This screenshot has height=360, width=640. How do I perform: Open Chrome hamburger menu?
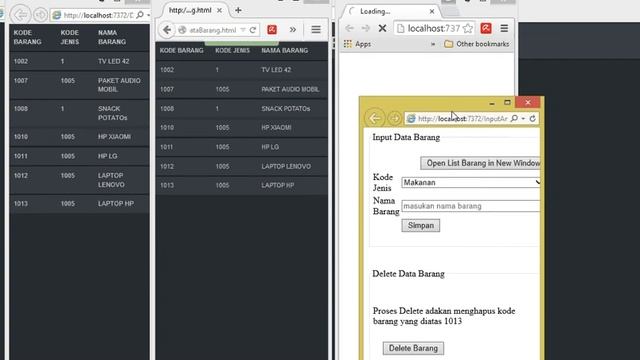504,28
